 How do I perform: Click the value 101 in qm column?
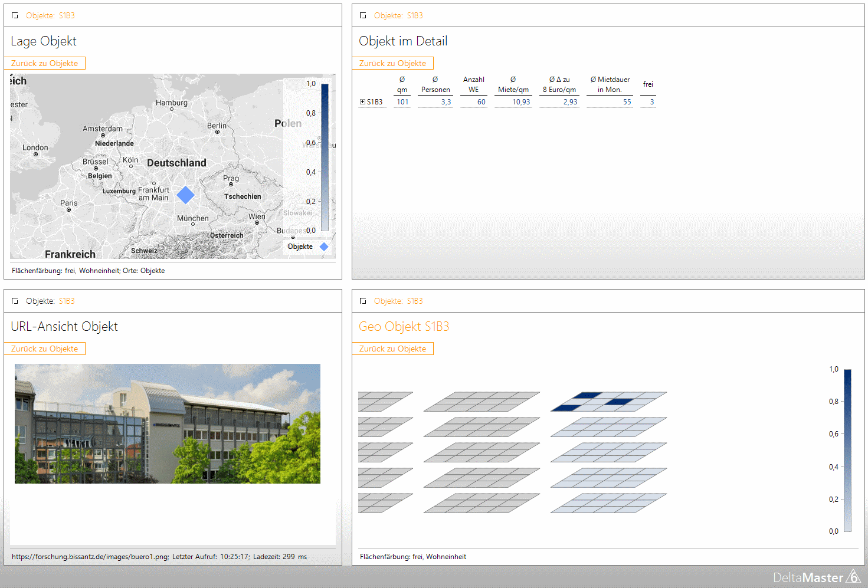(402, 102)
